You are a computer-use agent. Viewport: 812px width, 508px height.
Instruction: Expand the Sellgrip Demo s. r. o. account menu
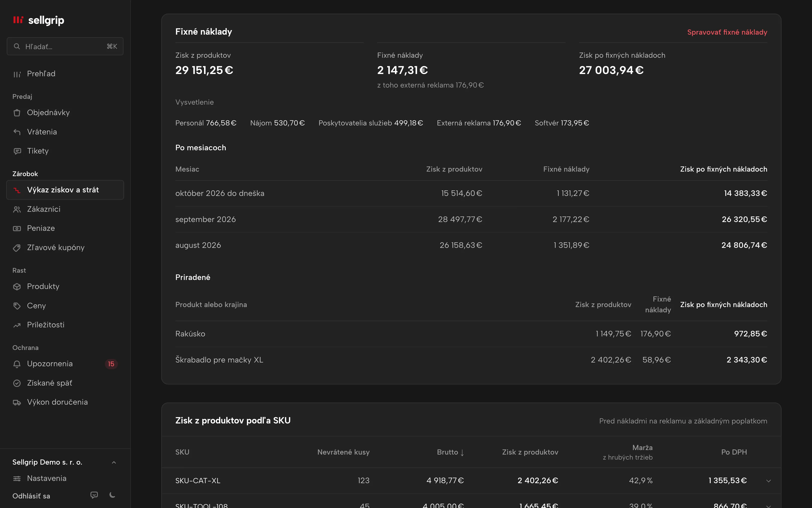tap(65, 462)
